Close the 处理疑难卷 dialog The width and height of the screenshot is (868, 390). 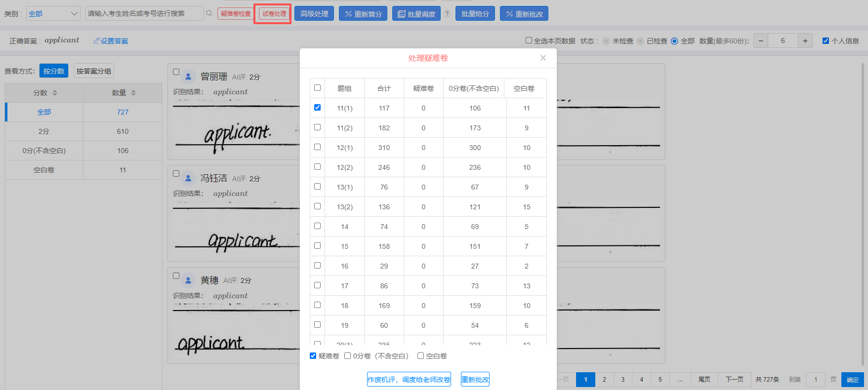click(x=543, y=58)
